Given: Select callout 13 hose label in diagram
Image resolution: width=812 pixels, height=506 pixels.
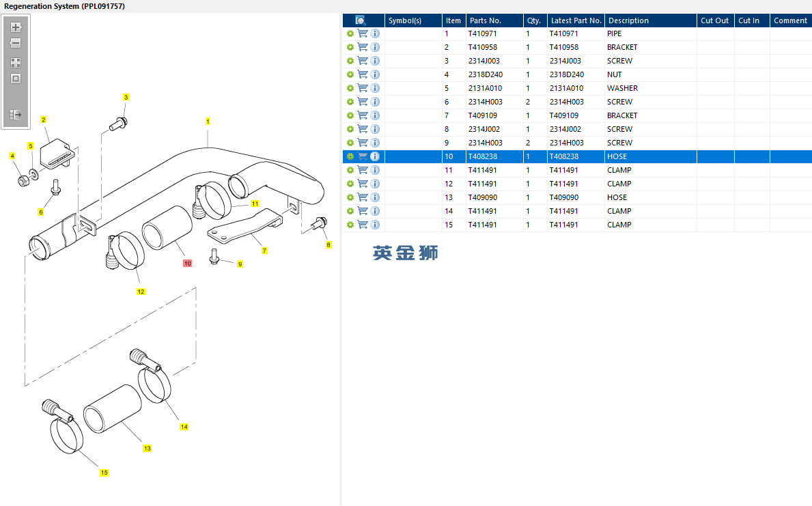Looking at the screenshot, I should tap(148, 449).
